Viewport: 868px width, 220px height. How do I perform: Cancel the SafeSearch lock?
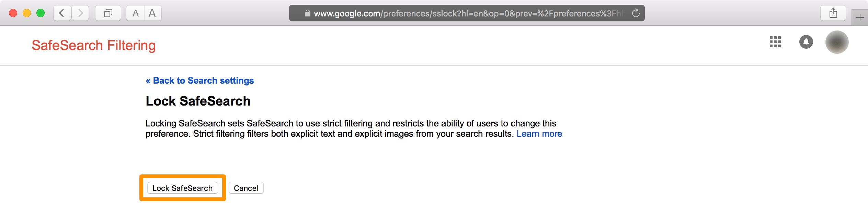click(x=246, y=188)
